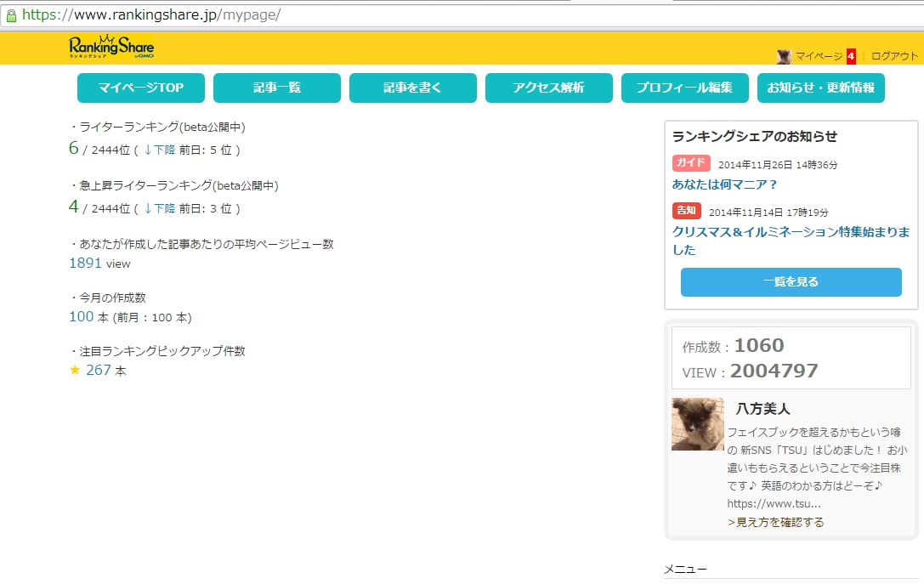The image size is (924, 584).
Task: Click the 100 本 monthly creation count
Action: pyautogui.click(x=89, y=316)
